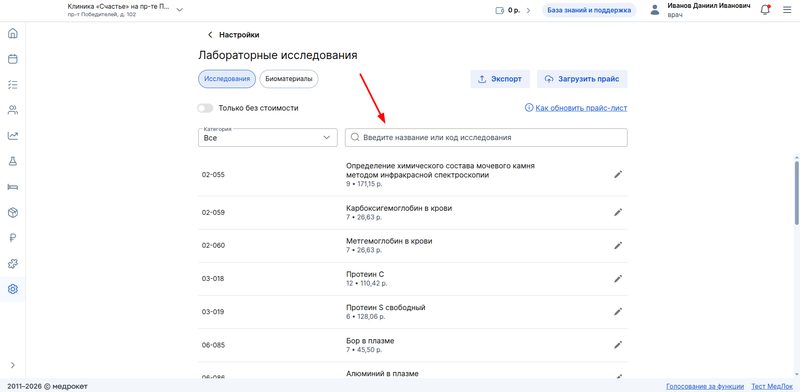
Task: Click the user profile avatar icon
Action: pos(655,10)
